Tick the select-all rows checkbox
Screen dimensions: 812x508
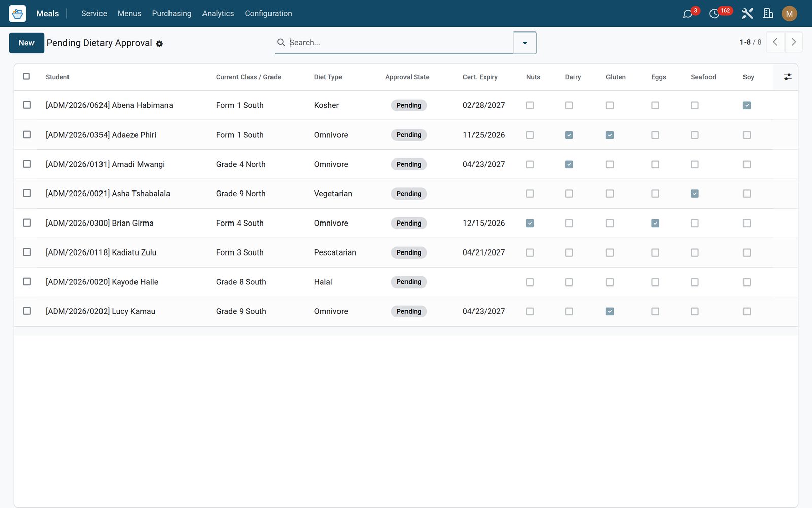pos(26,76)
